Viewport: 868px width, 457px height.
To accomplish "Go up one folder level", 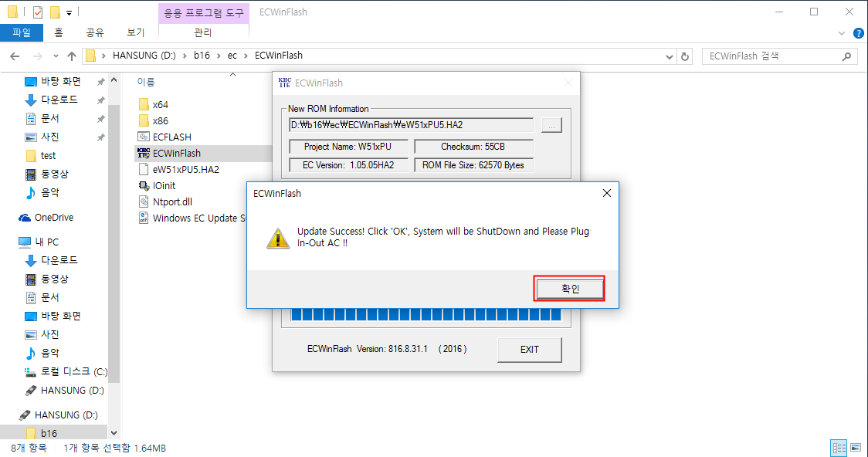I will [x=71, y=56].
